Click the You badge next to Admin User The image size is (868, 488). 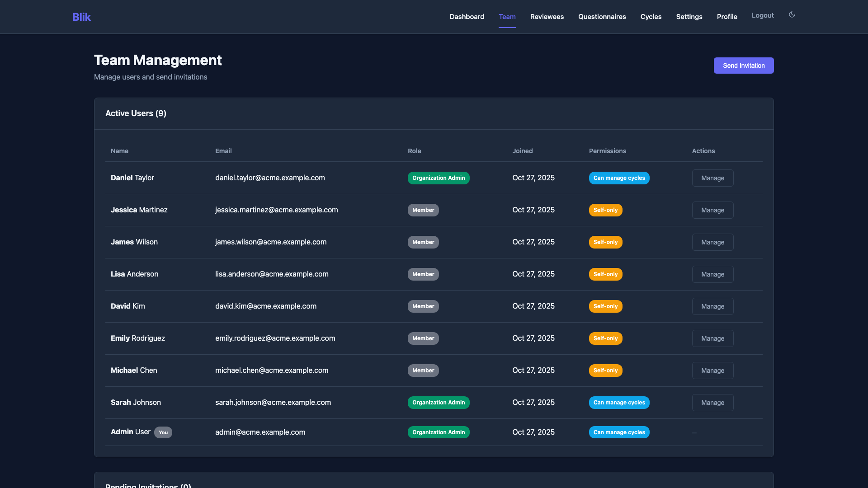tap(163, 432)
